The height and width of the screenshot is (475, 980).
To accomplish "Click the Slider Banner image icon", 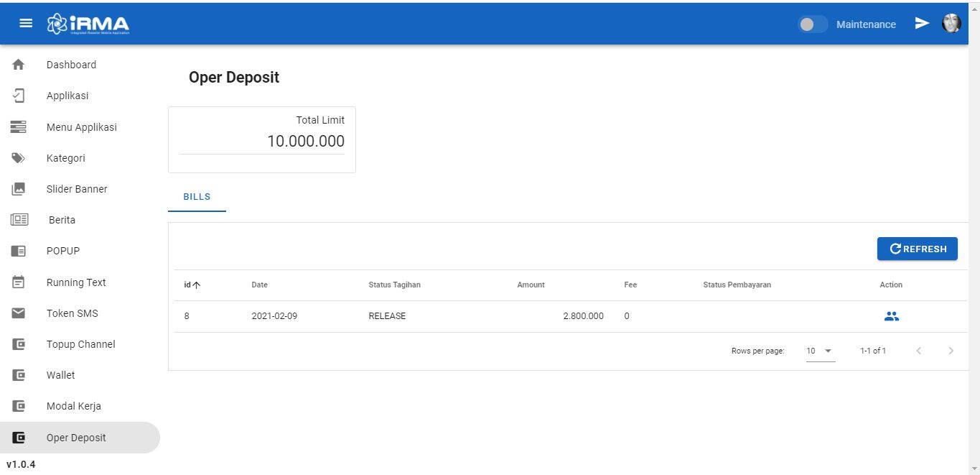I will tap(19, 189).
